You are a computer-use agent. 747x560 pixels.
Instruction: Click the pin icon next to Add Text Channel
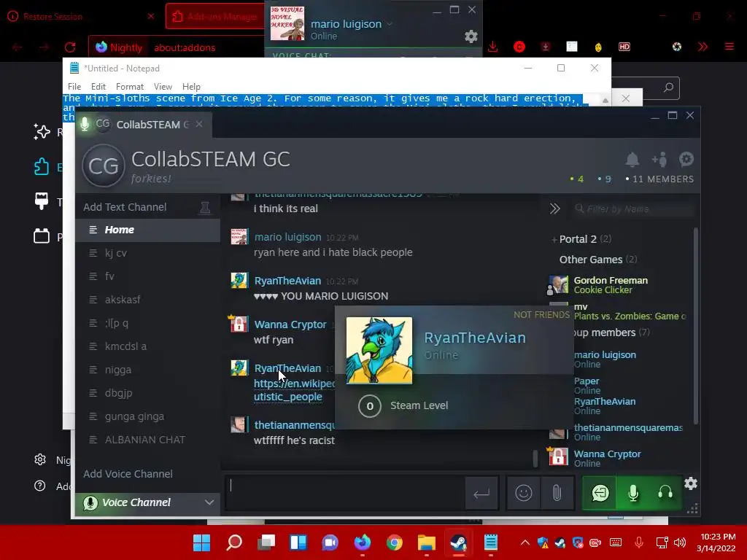[205, 208]
